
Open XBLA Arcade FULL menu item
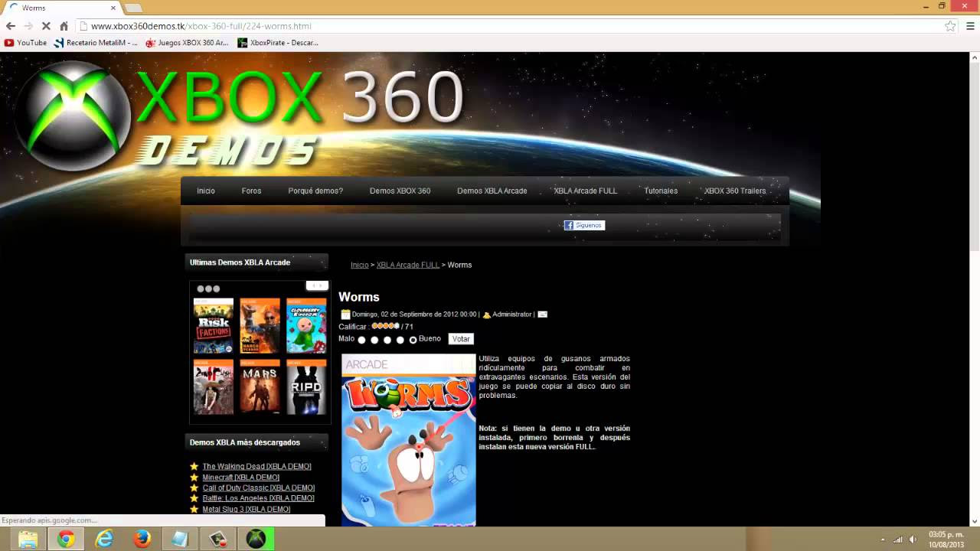coord(586,191)
